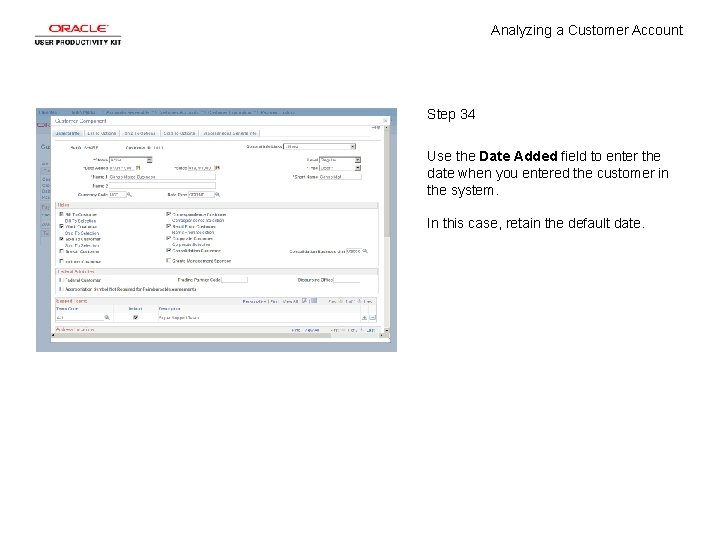Toggle the Ship To Customer checkbox
Viewport: 720px width, 540px height.
61,226
